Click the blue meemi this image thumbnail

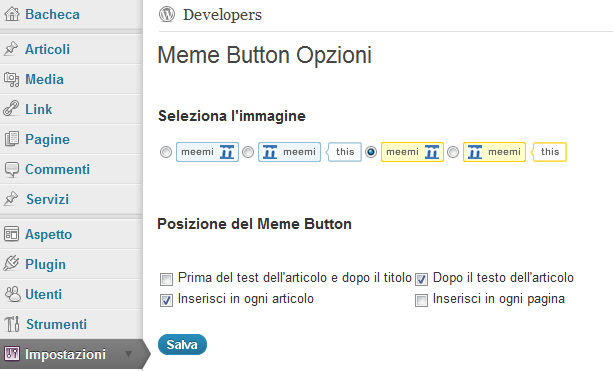click(310, 152)
